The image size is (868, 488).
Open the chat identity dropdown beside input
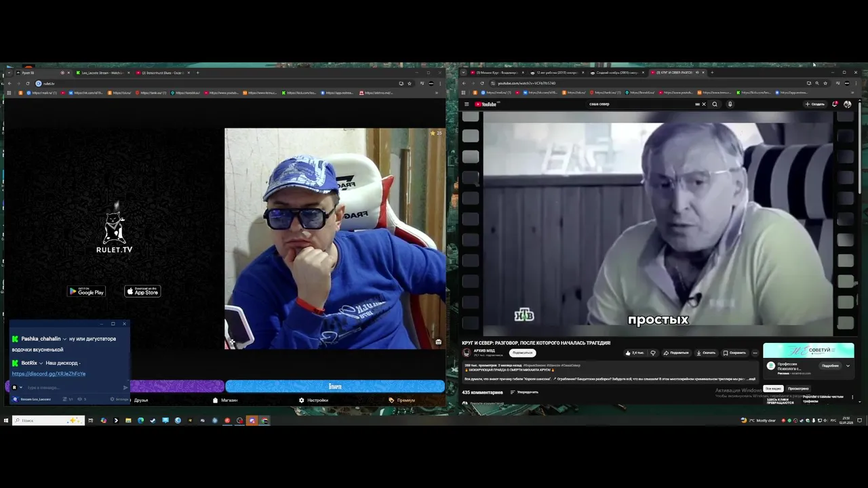click(x=21, y=388)
